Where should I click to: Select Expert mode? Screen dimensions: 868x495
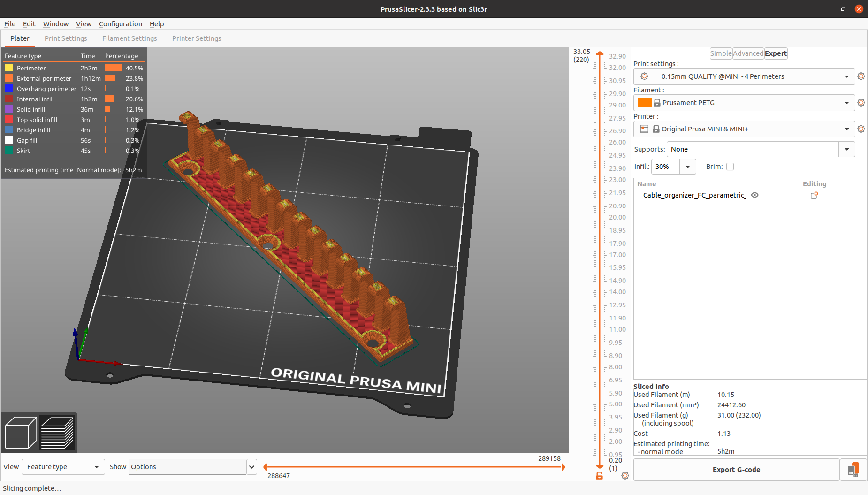(776, 53)
